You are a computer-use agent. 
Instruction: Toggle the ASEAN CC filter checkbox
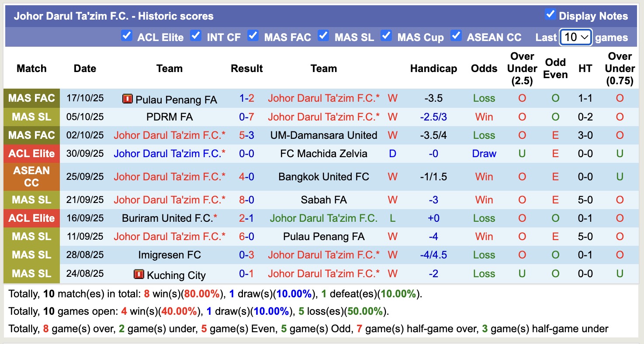[456, 37]
